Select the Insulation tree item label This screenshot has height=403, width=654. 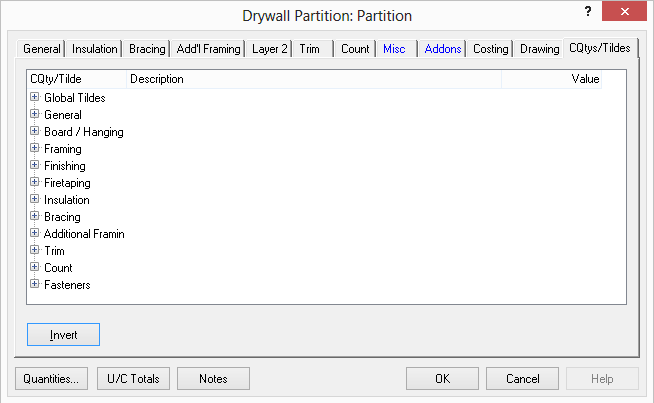point(66,200)
